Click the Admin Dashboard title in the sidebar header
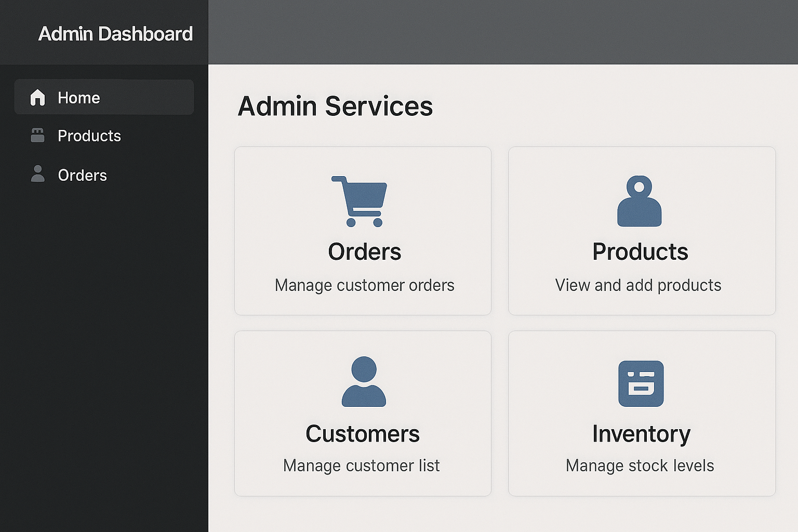This screenshot has width=798, height=532. tap(115, 34)
